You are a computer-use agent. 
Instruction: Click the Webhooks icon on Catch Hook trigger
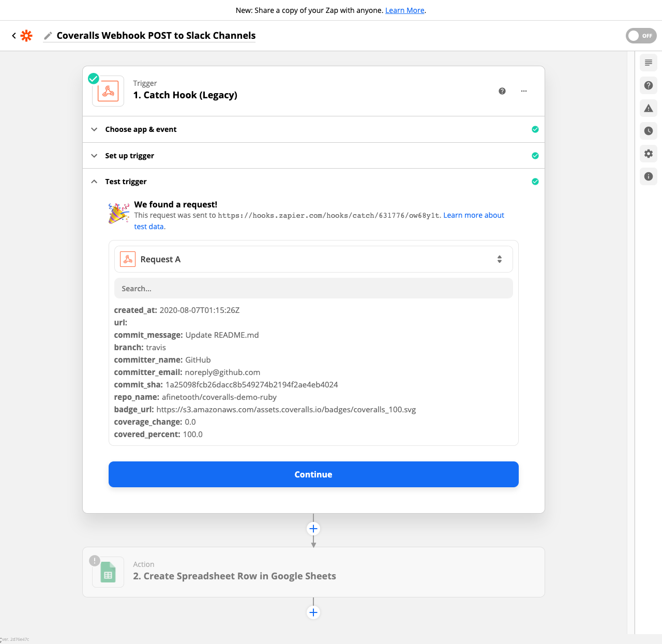point(108,91)
